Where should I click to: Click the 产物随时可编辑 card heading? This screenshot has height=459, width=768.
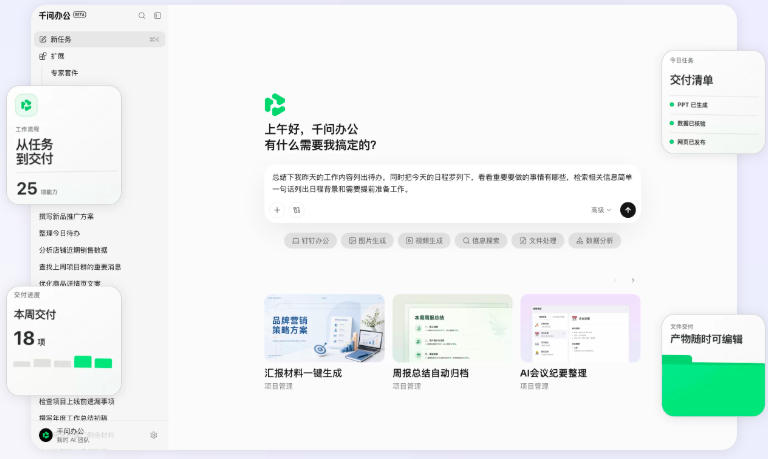tap(706, 339)
